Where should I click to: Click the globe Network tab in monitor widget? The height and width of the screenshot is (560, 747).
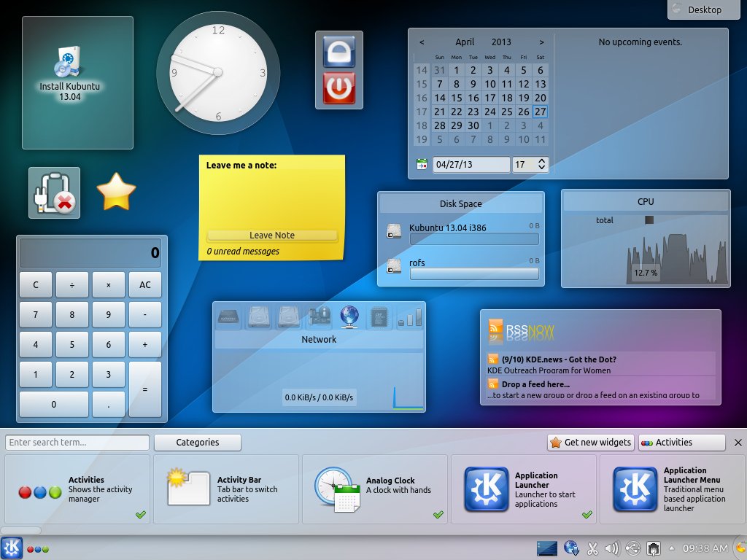(x=349, y=316)
